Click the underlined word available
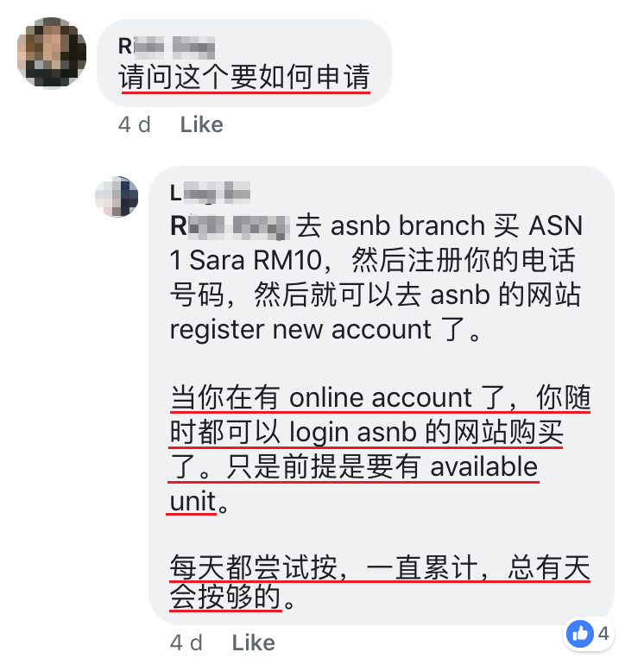Viewport: 644px width, 665px height. pyautogui.click(x=483, y=467)
